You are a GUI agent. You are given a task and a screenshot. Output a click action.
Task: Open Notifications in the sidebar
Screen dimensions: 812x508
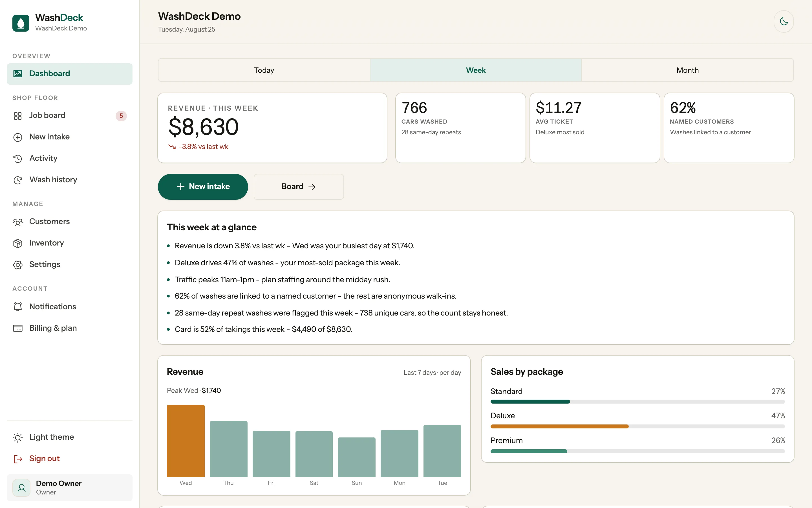[x=69, y=307]
